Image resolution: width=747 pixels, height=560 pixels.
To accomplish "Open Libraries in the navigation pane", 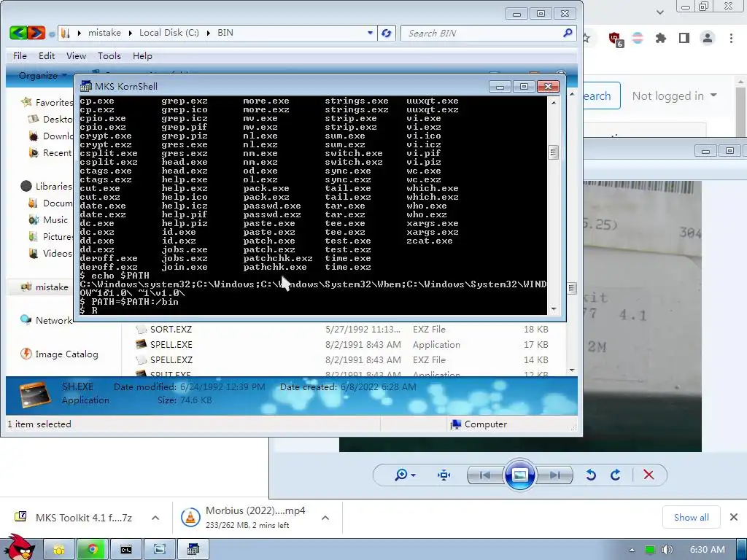I will (53, 186).
